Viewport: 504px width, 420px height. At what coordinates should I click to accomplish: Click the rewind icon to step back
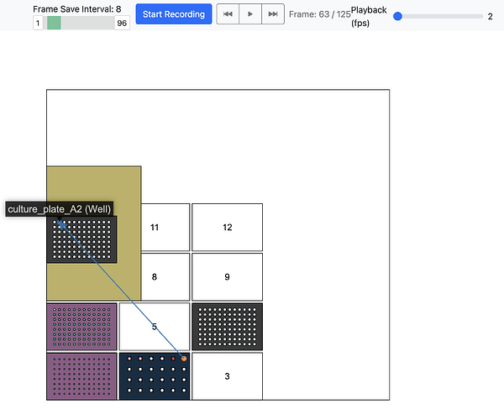pyautogui.click(x=228, y=14)
